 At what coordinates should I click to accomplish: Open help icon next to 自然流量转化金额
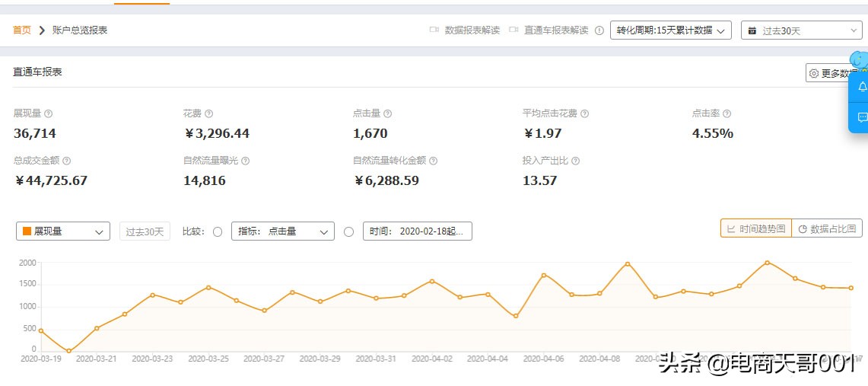pos(433,161)
